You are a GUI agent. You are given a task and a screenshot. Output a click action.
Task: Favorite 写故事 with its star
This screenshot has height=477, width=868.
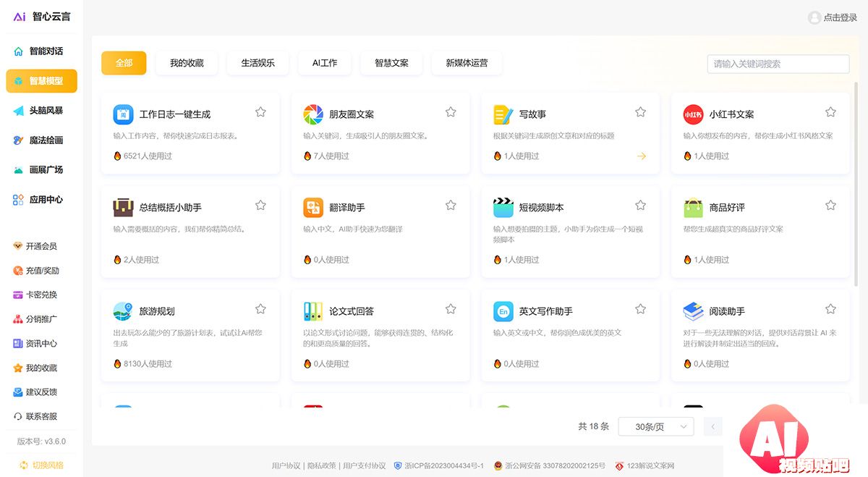[x=640, y=112]
